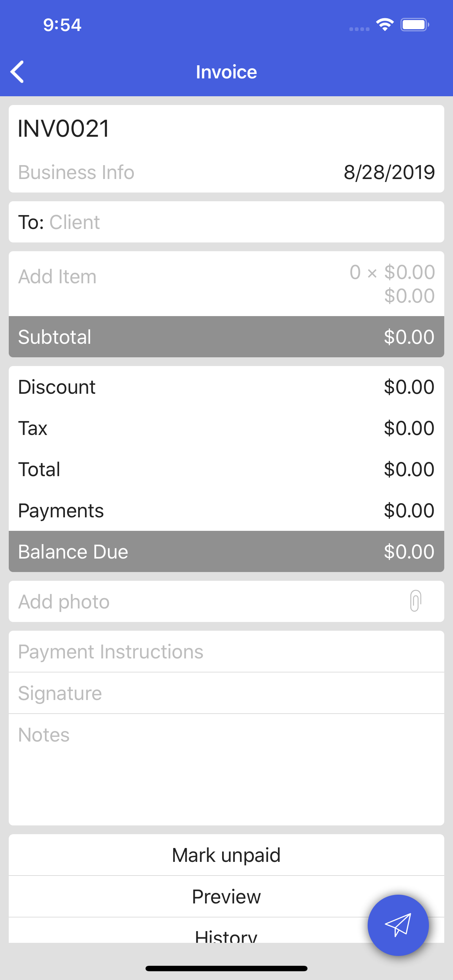Open invoice History
The image size is (453, 980).
point(226,934)
